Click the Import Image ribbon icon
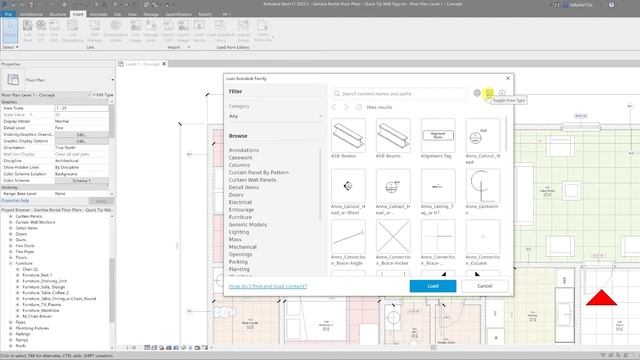Image resolution: width=640 pixels, height=360 pixels. point(183,31)
